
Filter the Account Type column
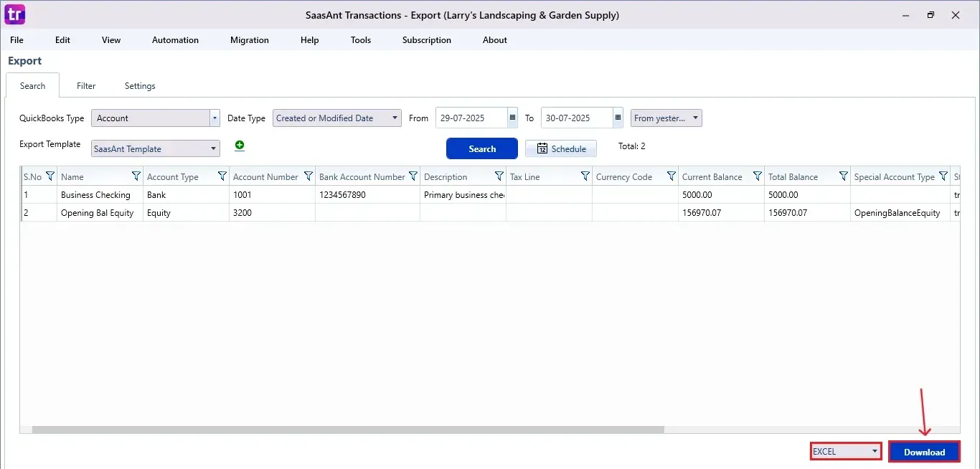[x=222, y=176]
